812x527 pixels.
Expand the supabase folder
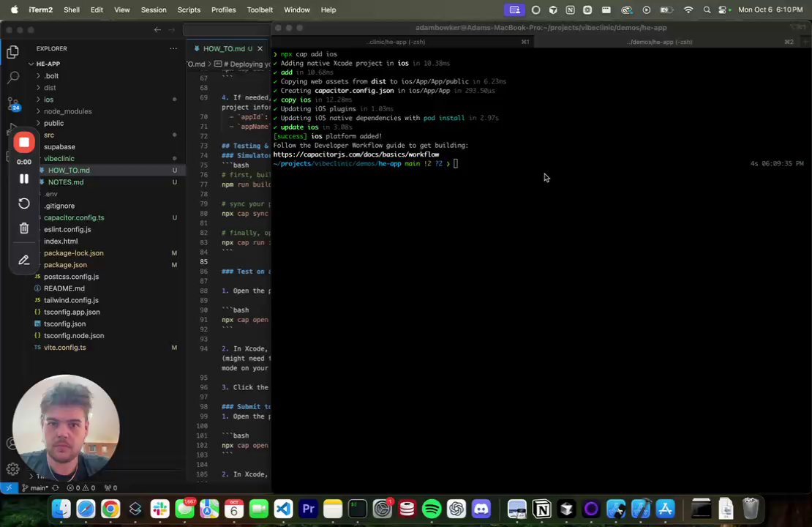point(59,146)
